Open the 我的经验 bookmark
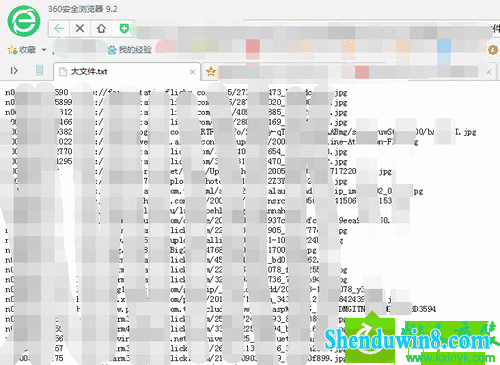500x365 pixels. tap(130, 50)
